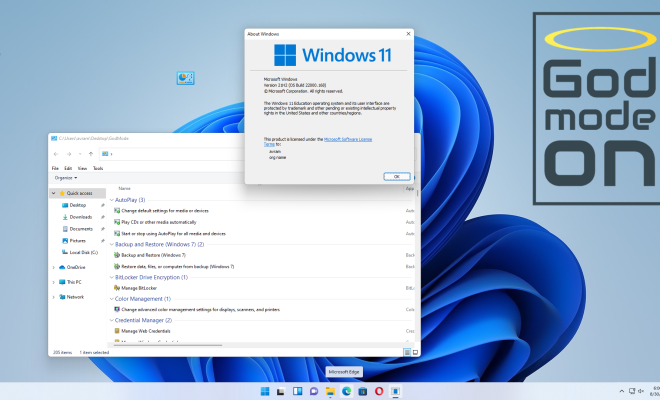660x400 pixels.
Task: Collapse the AutoPlay (3) group
Action: point(112,200)
